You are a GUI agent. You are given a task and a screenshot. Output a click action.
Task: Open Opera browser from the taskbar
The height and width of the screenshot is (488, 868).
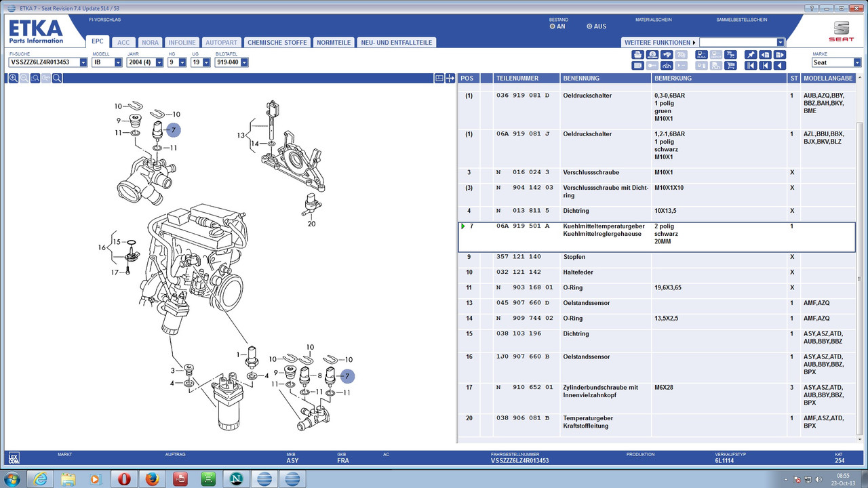pos(123,479)
